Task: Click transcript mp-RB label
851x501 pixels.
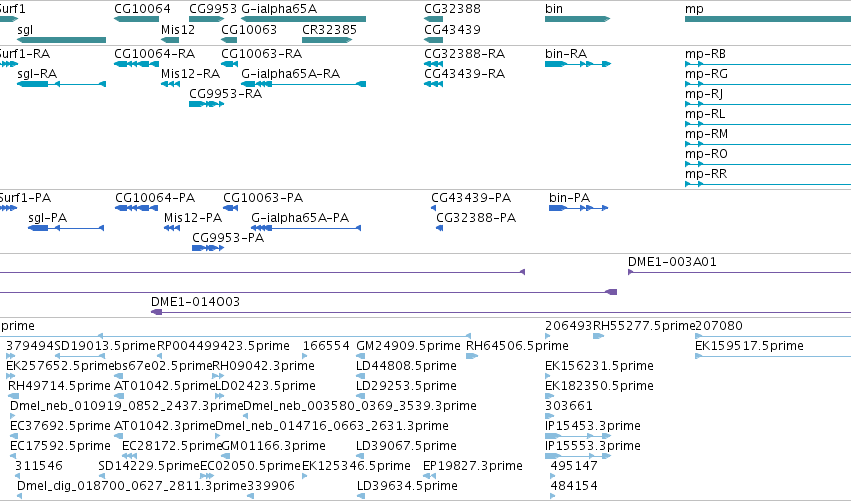Action: [705, 54]
